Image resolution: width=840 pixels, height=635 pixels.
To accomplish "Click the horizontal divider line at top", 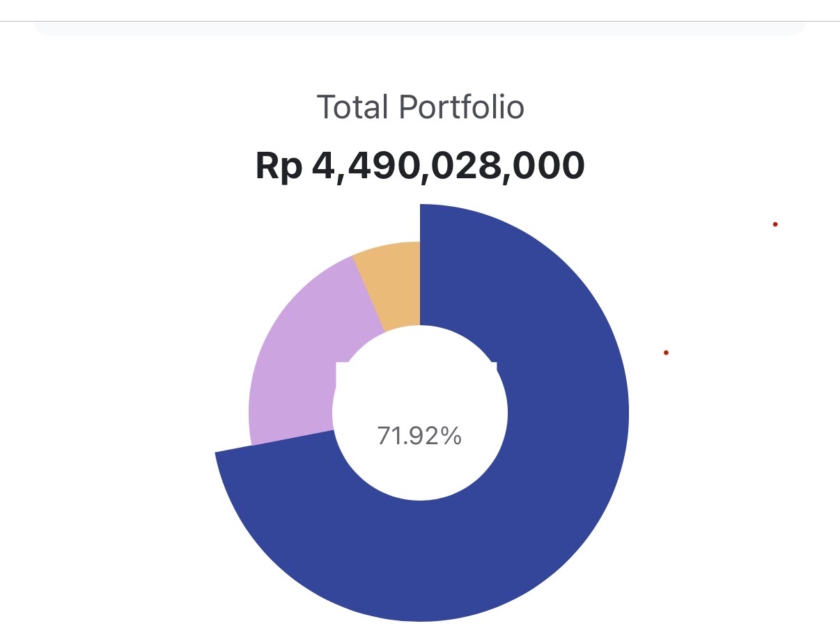I will 420,22.
